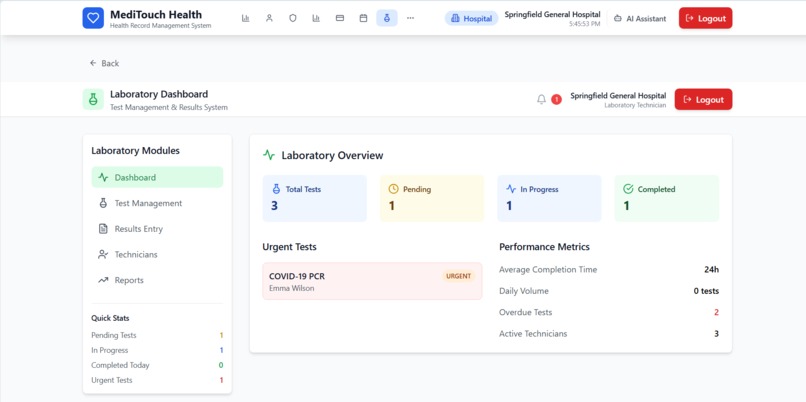Open the AI Assistant

pos(640,19)
